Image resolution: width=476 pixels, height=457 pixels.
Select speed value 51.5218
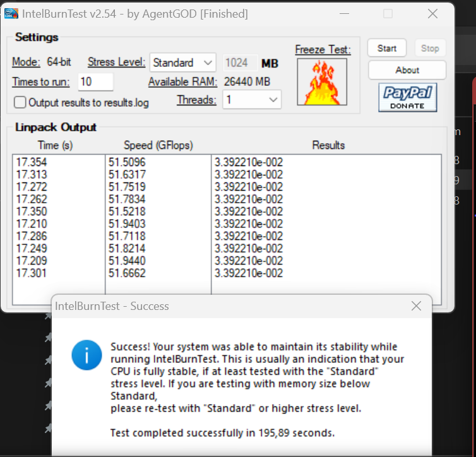(127, 211)
